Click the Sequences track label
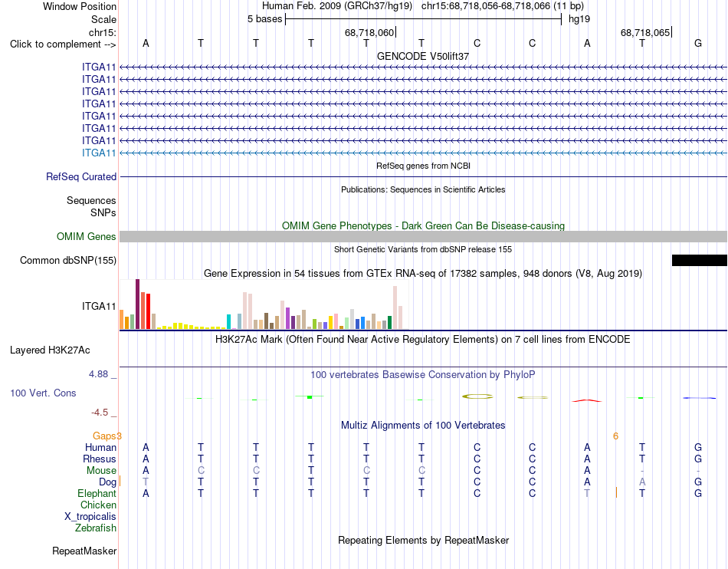 click(x=91, y=201)
